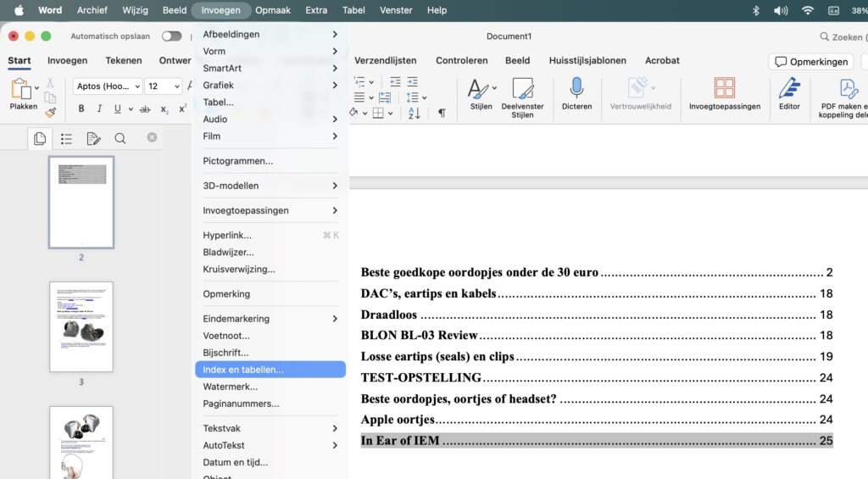Click the sort A-Z icon
The image size is (868, 479).
click(415, 113)
